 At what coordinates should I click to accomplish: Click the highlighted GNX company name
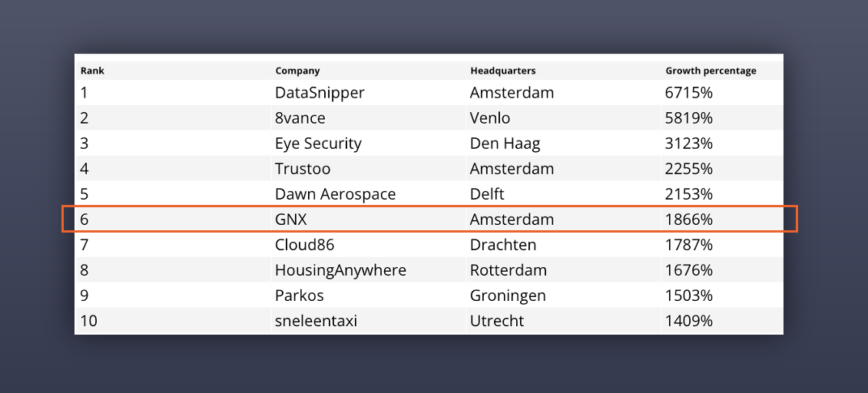pos(291,220)
